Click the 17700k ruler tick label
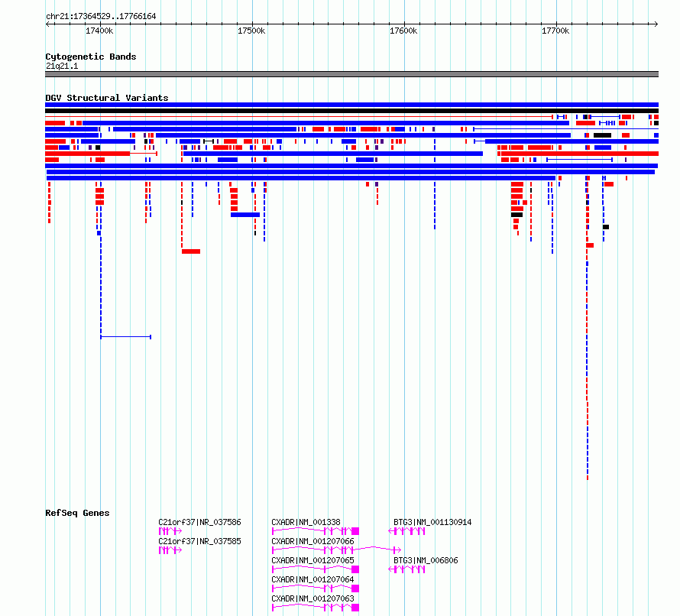 555,31
